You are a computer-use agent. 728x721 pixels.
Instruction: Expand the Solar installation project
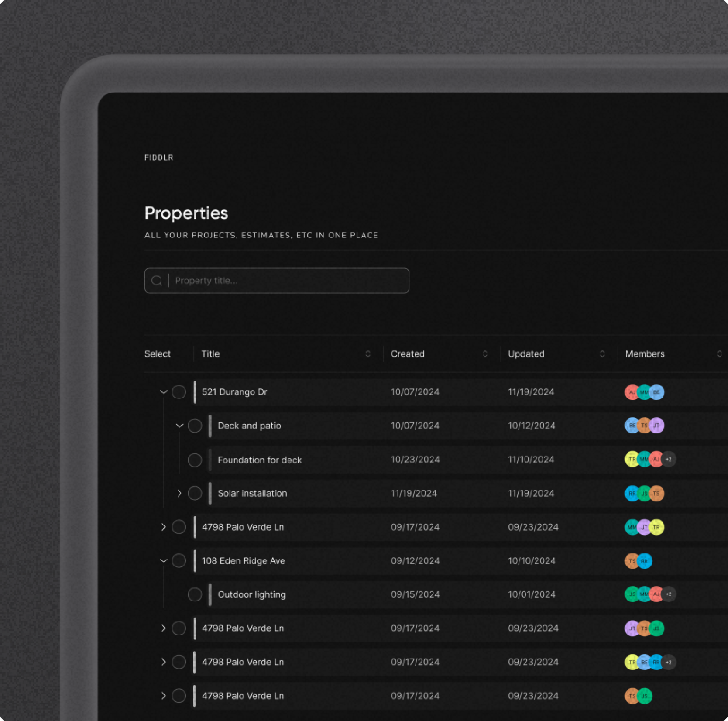pos(179,493)
